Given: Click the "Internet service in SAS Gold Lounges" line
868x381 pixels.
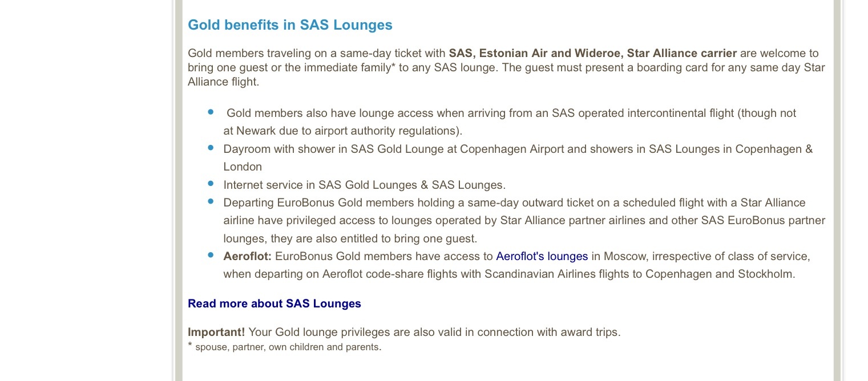Looking at the screenshot, I should click(364, 185).
